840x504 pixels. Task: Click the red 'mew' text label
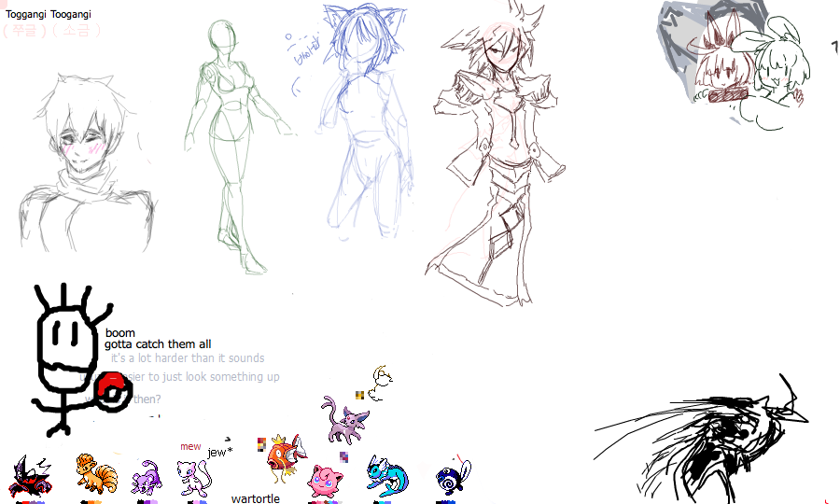click(x=190, y=446)
